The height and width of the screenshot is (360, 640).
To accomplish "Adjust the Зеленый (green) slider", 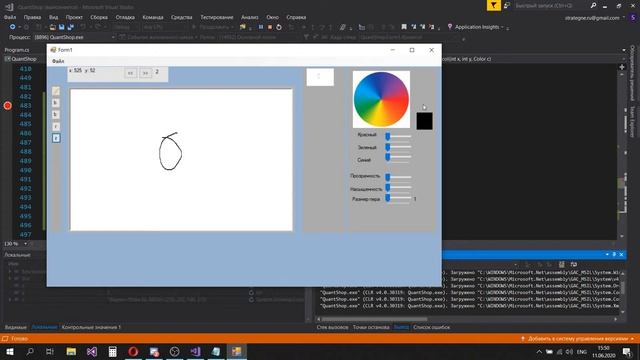I will click(x=398, y=147).
